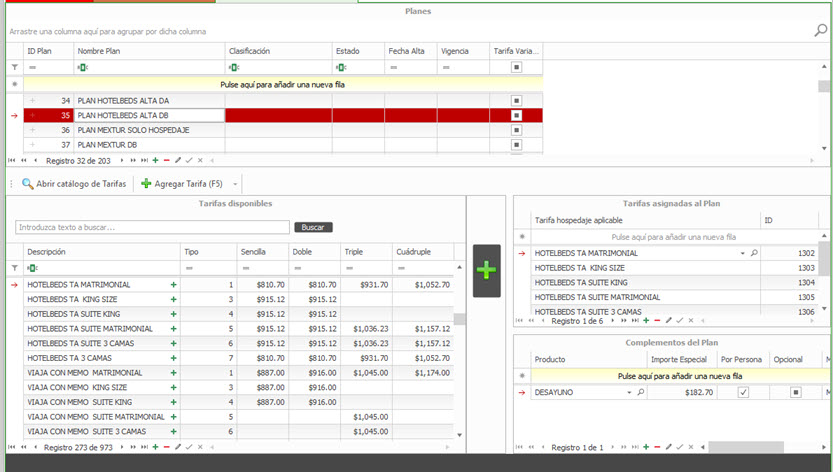Toggle the Por Persona checkbox for DESAYUNO
Image resolution: width=833 pixels, height=472 pixels.
tap(742, 392)
